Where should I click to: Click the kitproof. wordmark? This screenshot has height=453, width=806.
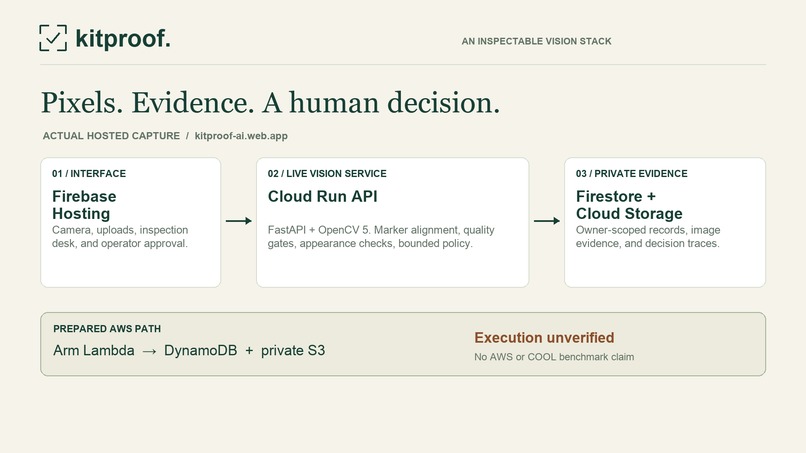pyautogui.click(x=123, y=39)
